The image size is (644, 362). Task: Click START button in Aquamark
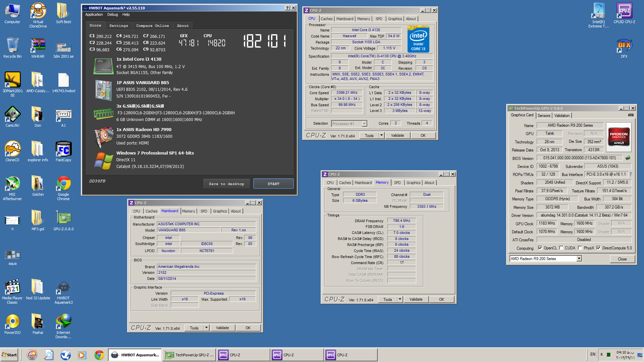click(x=273, y=184)
